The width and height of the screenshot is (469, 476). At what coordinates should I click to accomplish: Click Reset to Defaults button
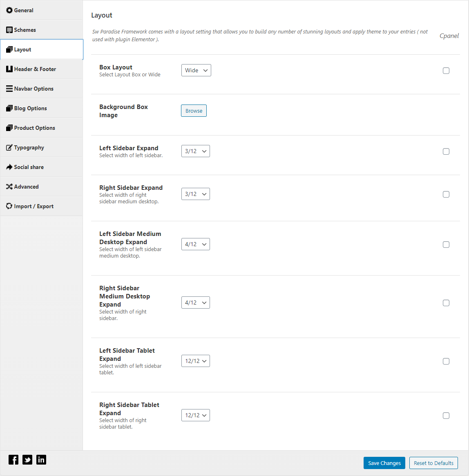tap(433, 463)
